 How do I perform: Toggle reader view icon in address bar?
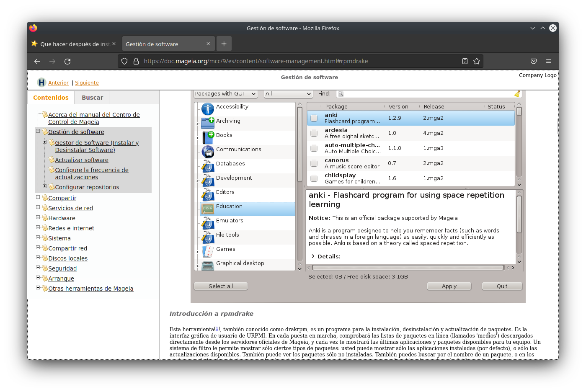click(465, 61)
